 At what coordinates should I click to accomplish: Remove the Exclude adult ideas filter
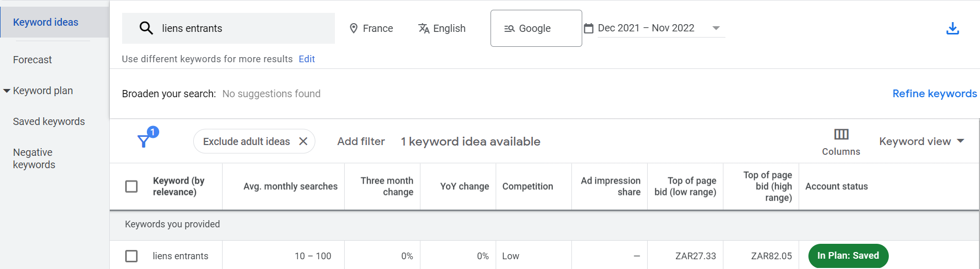click(303, 141)
